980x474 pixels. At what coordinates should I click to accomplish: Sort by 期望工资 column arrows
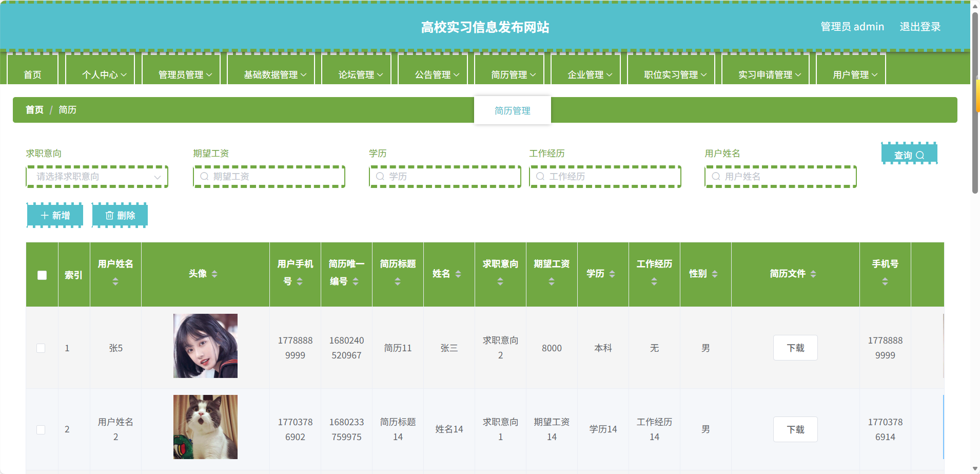[x=552, y=281]
